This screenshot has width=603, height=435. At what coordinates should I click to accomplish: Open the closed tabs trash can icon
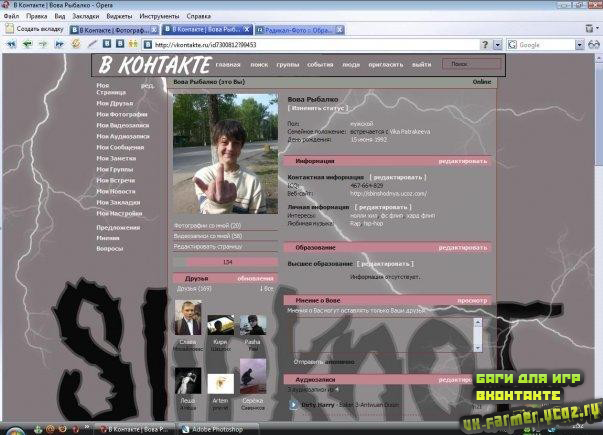point(589,28)
